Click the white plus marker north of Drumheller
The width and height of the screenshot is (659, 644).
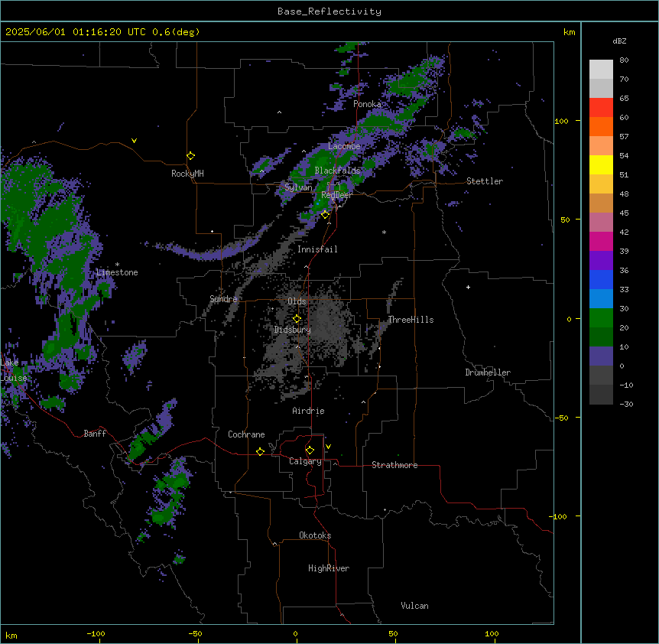[x=468, y=287]
